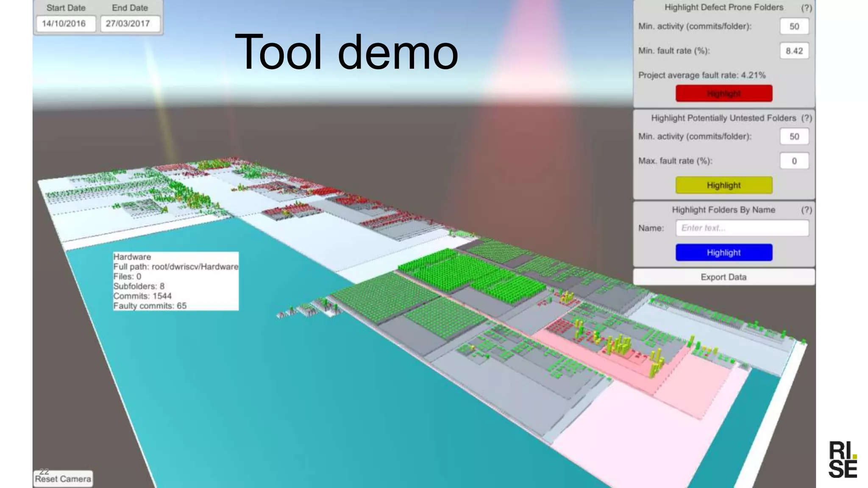Select Min. activity field in Untested Folders panel

click(794, 136)
